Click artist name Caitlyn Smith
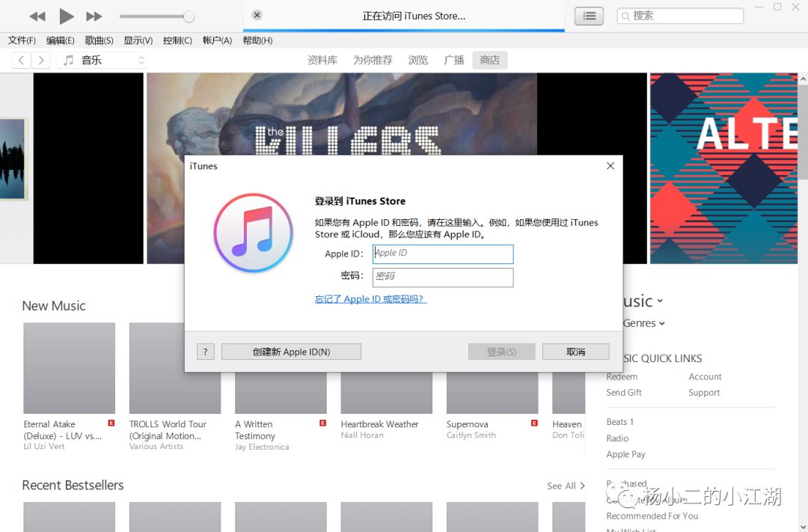The image size is (808, 532). click(471, 435)
